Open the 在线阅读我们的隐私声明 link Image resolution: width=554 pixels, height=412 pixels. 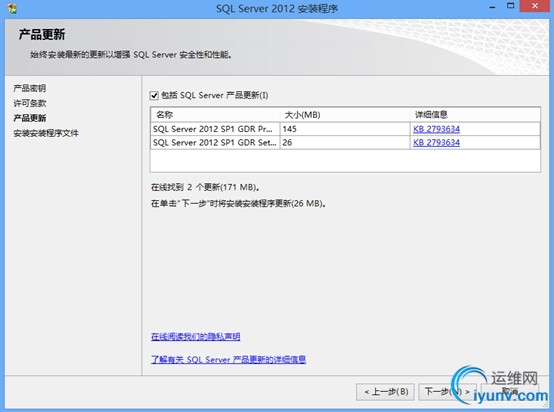click(195, 336)
